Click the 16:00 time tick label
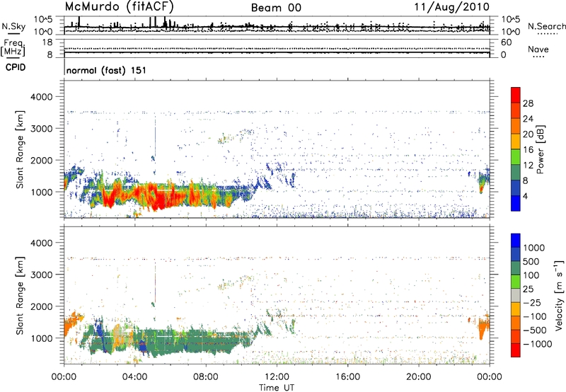 (x=347, y=377)
